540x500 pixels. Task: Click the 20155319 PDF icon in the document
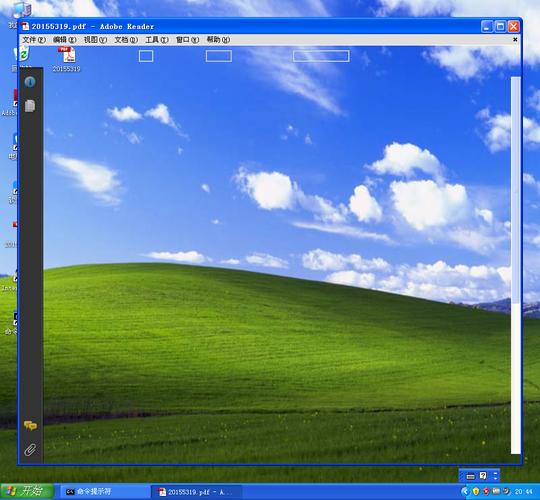[67, 59]
